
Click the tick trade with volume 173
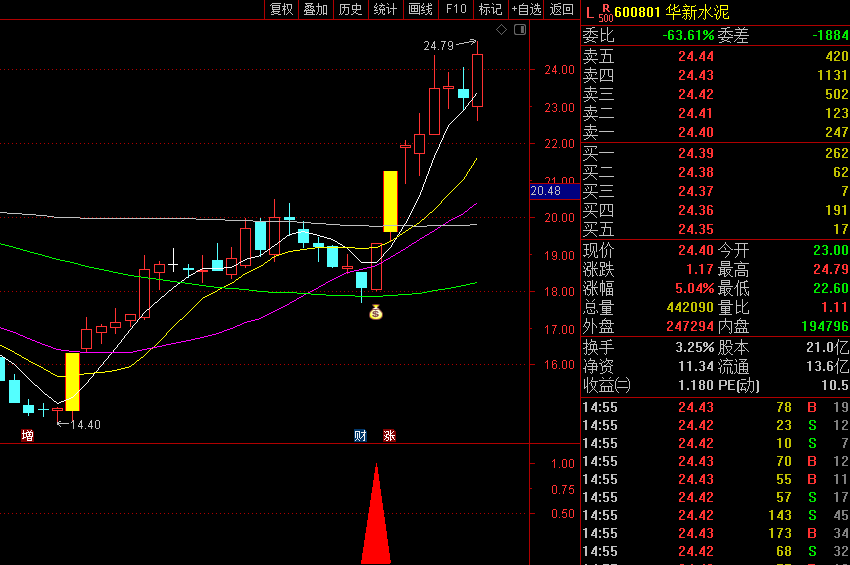[780, 534]
